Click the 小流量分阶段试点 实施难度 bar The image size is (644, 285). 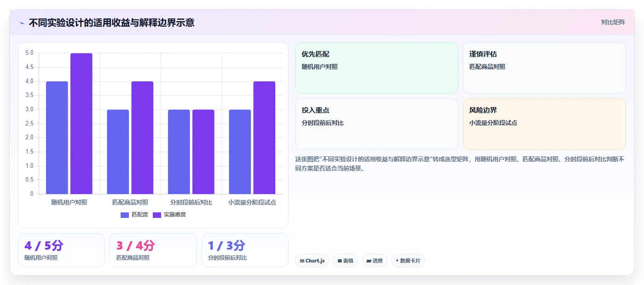264,138
